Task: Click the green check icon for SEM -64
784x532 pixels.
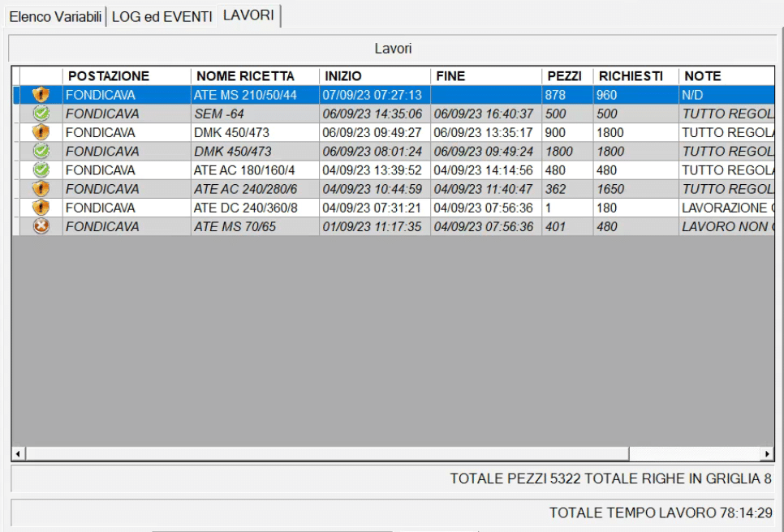Action: coord(41,114)
